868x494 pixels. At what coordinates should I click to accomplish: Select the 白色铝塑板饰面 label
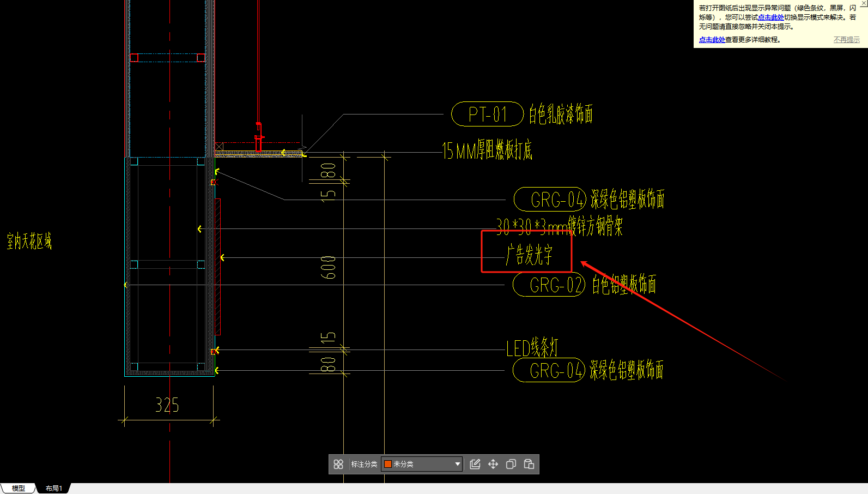(x=624, y=285)
